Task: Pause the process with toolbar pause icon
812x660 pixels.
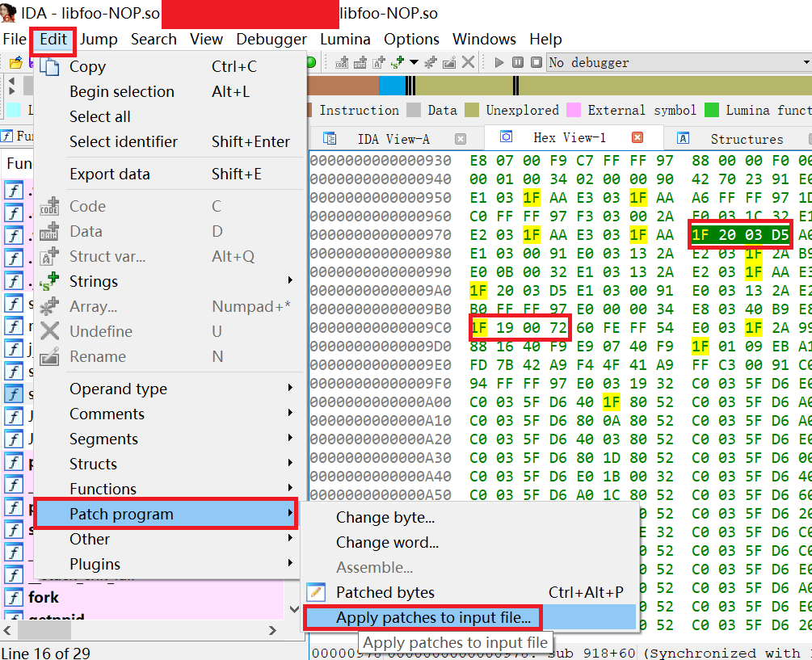Action: pyautogui.click(x=518, y=63)
